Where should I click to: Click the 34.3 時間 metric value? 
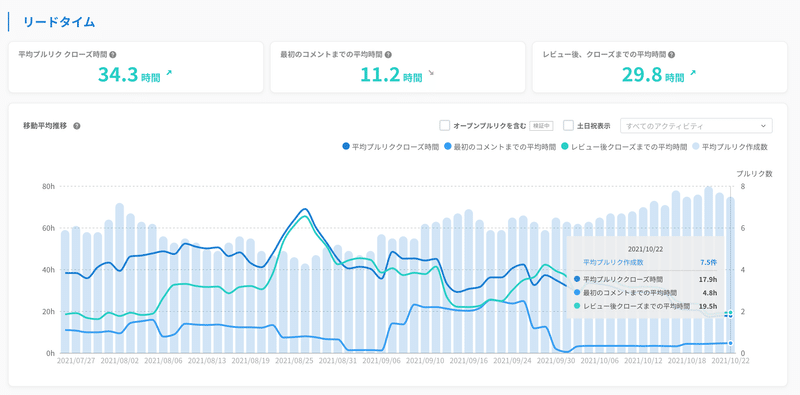pyautogui.click(x=129, y=75)
